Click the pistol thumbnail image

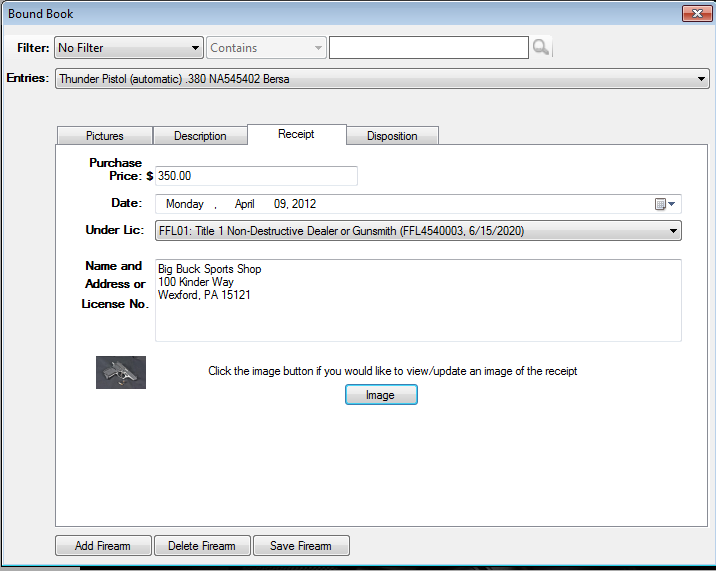[121, 372]
